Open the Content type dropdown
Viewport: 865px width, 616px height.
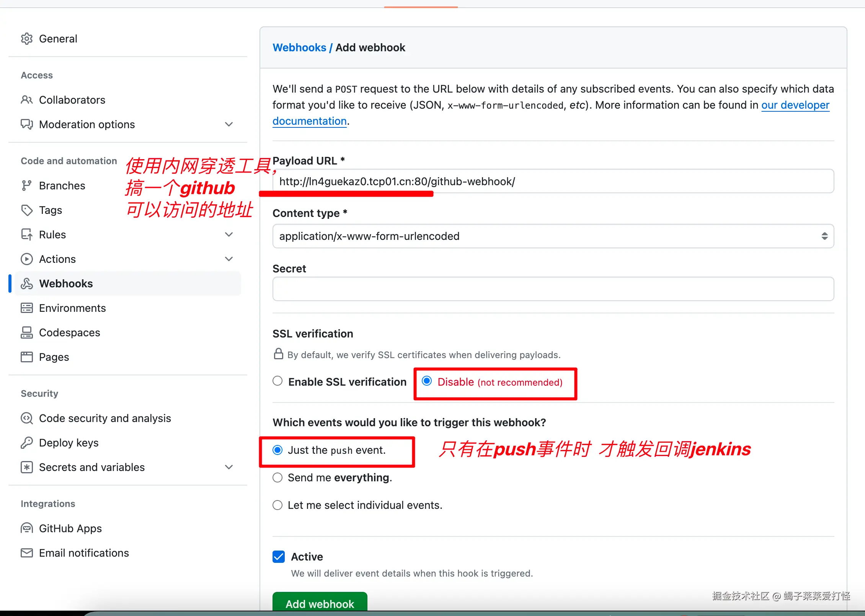point(553,236)
